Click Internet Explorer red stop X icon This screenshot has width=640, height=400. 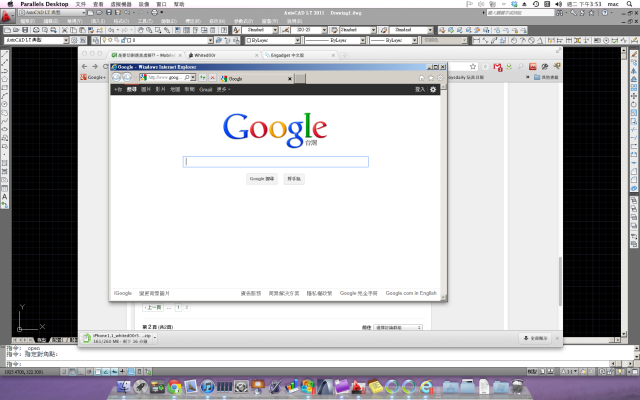point(212,78)
